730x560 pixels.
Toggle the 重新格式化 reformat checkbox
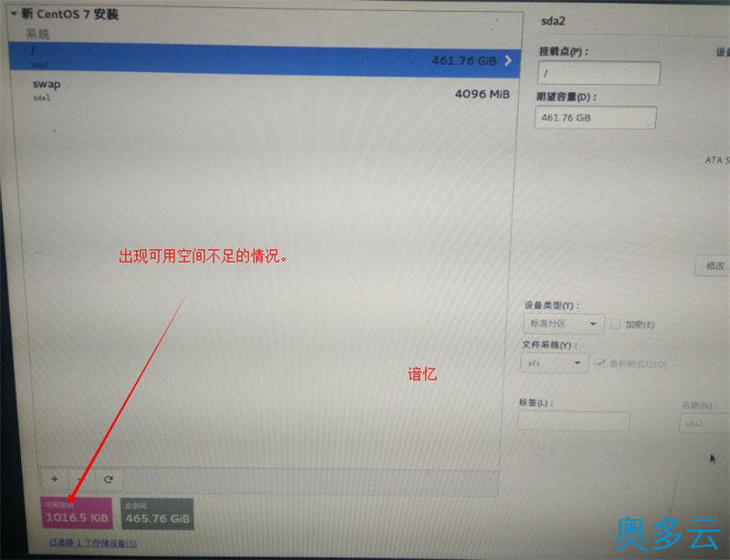(x=600, y=363)
